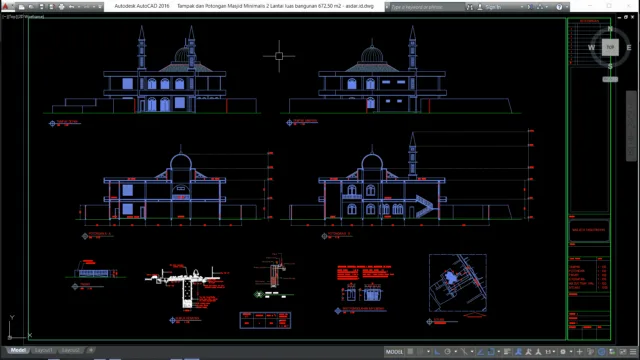Screen dimensions: 640x360
Task: Toggle snap mode in status bar
Action: point(420,352)
